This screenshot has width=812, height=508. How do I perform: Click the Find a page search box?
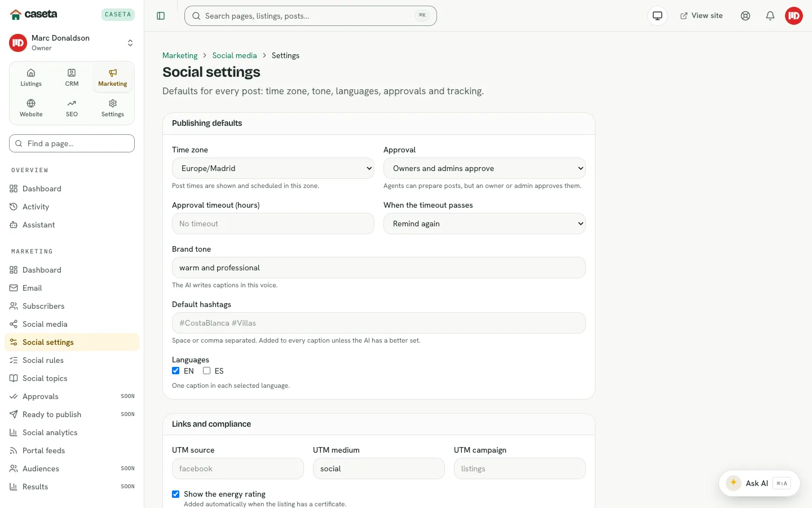[72, 143]
